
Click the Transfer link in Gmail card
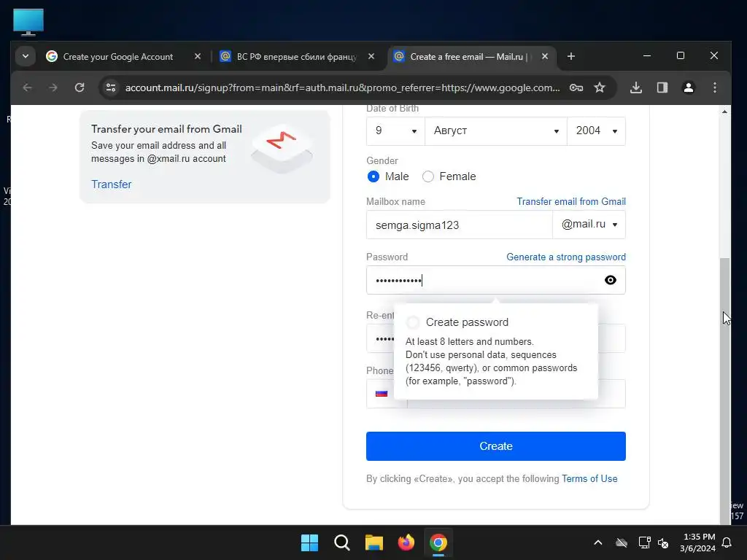[x=111, y=184]
